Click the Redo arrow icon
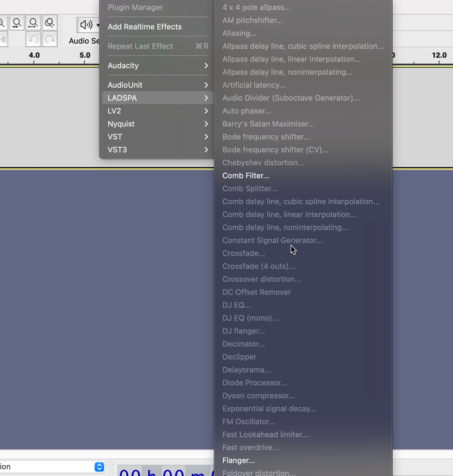 point(50,39)
